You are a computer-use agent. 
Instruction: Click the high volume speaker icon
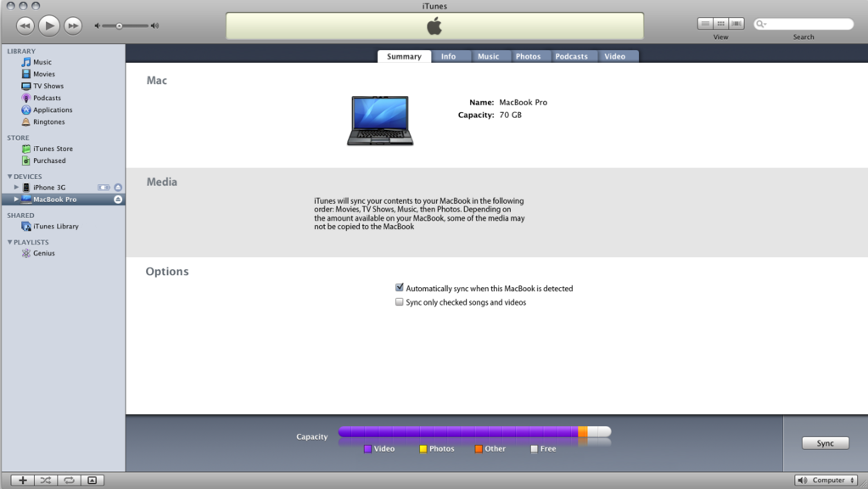pos(155,26)
